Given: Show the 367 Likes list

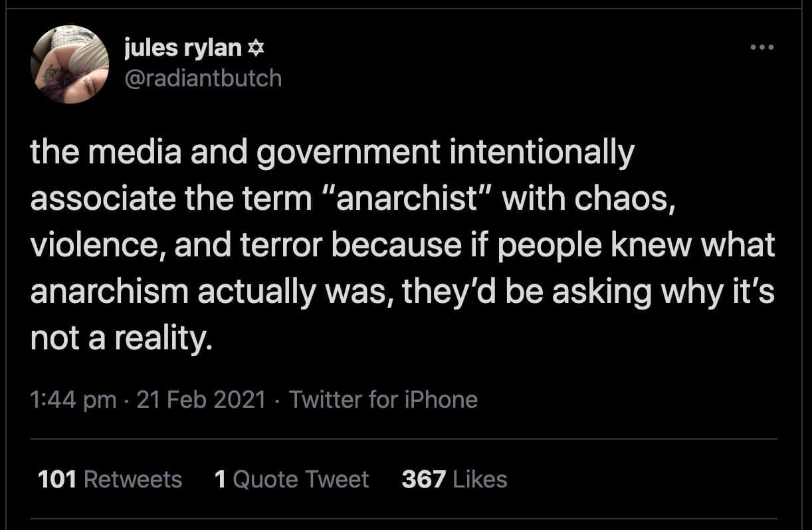Looking at the screenshot, I should [x=454, y=479].
